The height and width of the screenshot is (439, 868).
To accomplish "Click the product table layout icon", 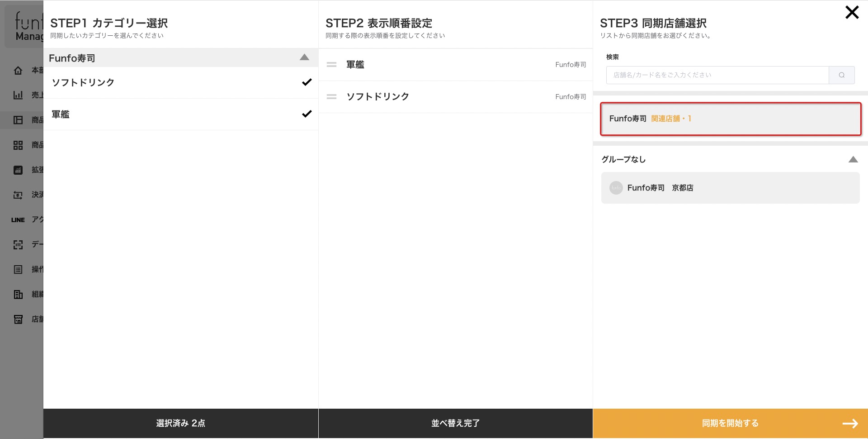I will [x=18, y=120].
